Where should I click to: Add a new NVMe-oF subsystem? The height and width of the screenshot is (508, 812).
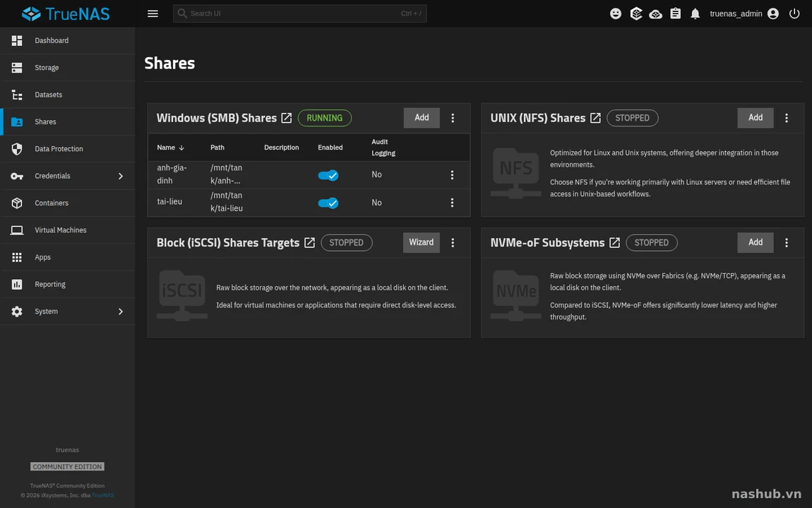pyautogui.click(x=756, y=242)
